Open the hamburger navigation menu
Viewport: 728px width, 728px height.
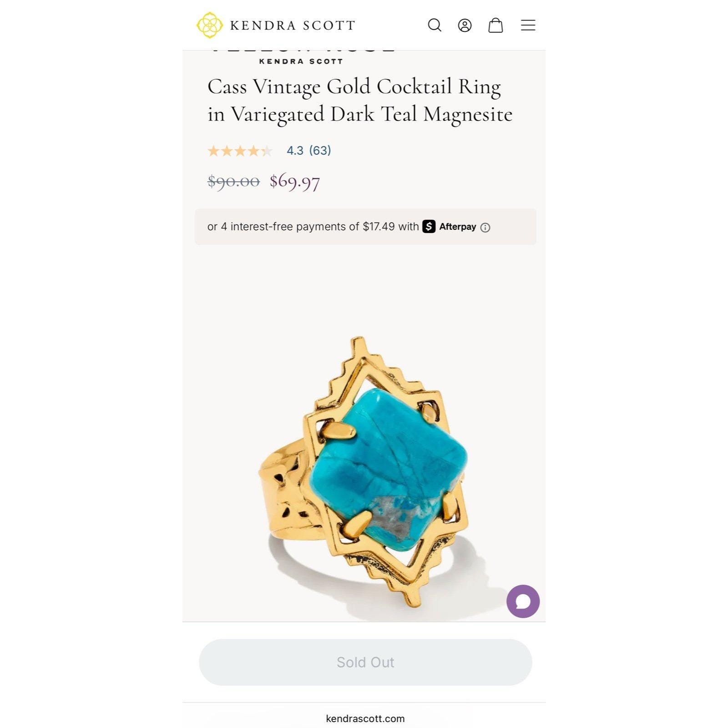click(528, 25)
